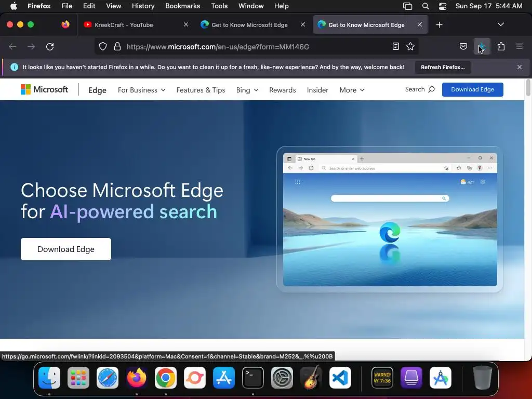Open Visual Studio Code from the dock
This screenshot has height=399, width=532.
pyautogui.click(x=340, y=378)
